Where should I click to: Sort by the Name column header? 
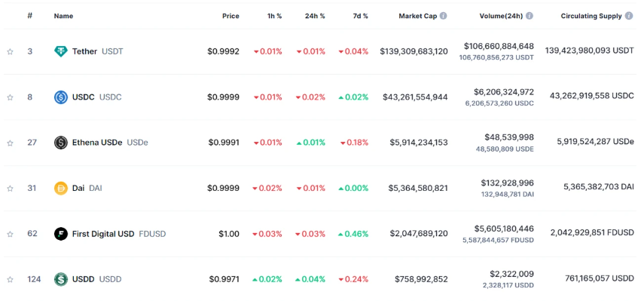64,16
